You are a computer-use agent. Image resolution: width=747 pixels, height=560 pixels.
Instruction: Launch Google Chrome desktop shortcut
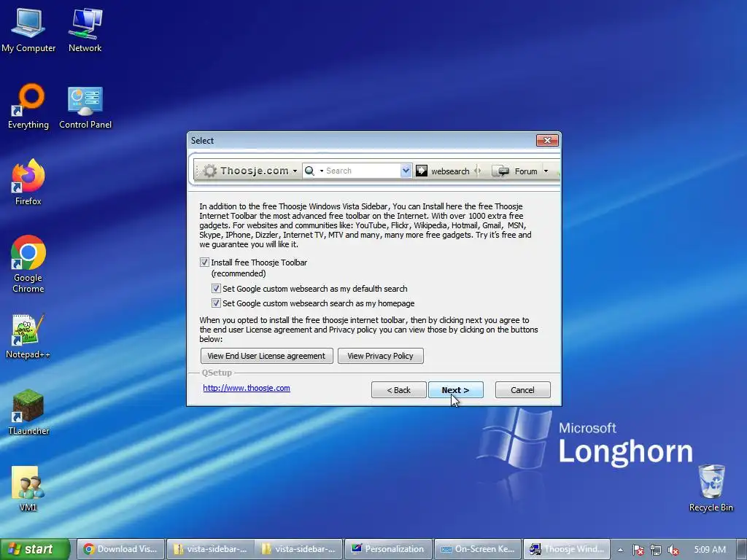pyautogui.click(x=28, y=264)
